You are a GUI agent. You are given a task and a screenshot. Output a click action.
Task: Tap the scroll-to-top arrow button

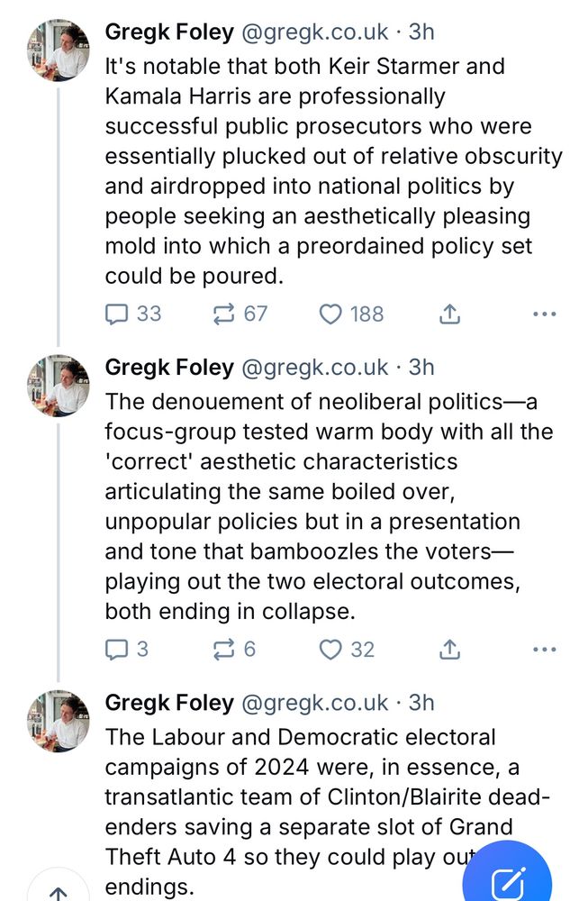(59, 892)
